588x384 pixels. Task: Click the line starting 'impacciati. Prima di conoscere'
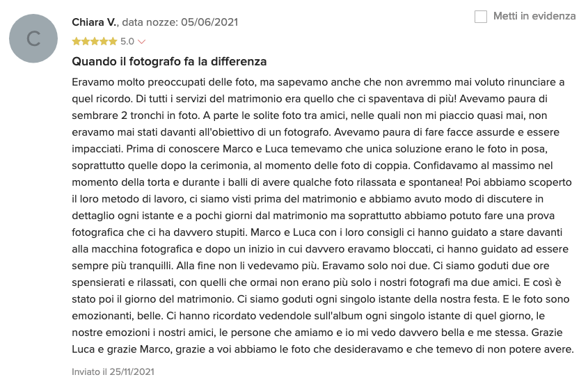310,149
